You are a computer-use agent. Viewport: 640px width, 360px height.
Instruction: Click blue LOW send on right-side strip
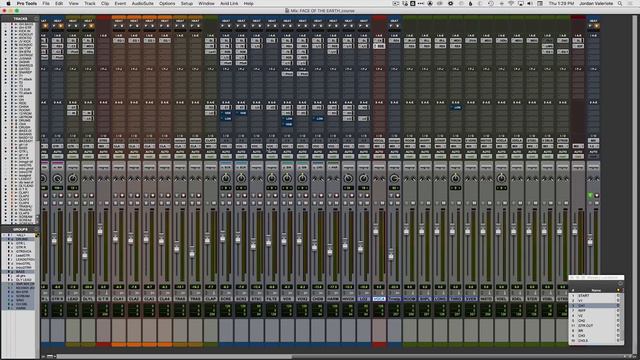(x=456, y=107)
